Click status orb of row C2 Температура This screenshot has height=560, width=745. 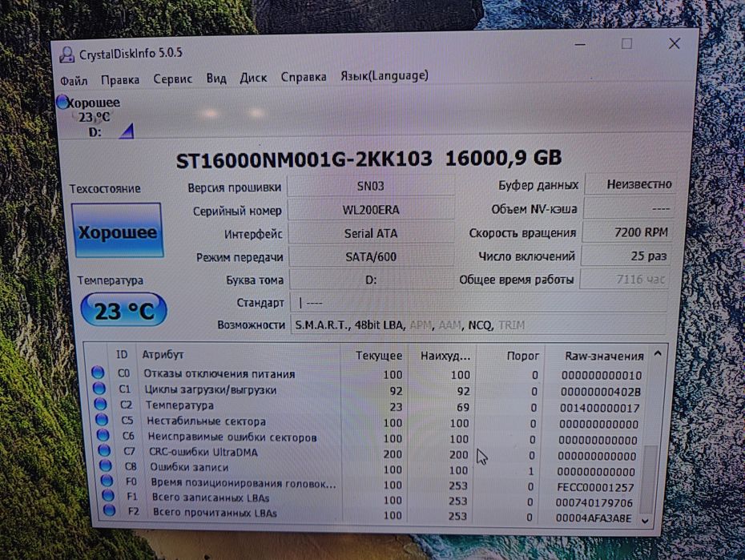coord(100,404)
